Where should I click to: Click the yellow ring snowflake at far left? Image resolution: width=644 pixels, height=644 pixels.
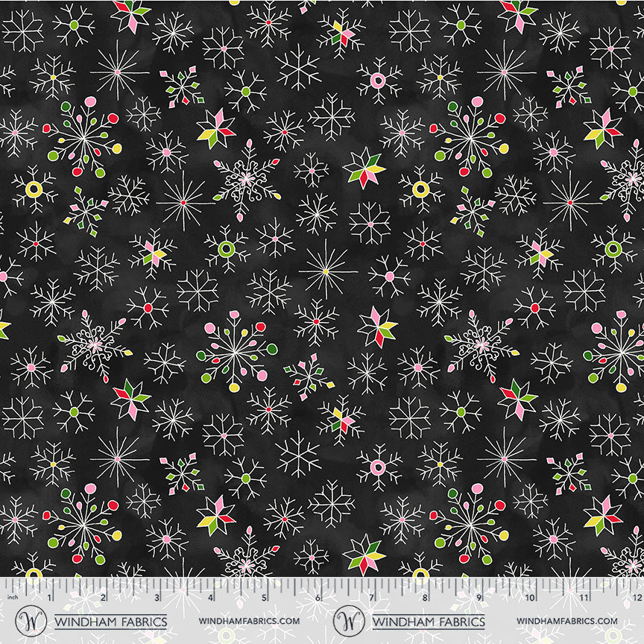click(34, 189)
